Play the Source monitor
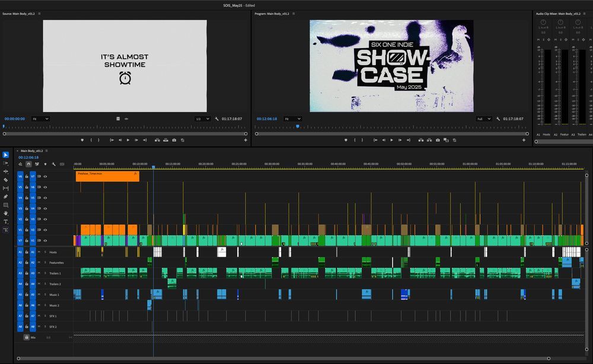This screenshot has height=364, width=593. tap(128, 140)
